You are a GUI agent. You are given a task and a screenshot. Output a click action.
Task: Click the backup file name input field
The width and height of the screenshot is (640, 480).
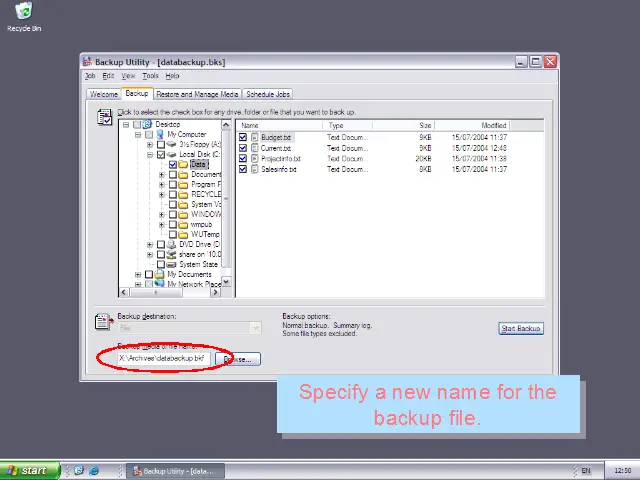pos(160,358)
